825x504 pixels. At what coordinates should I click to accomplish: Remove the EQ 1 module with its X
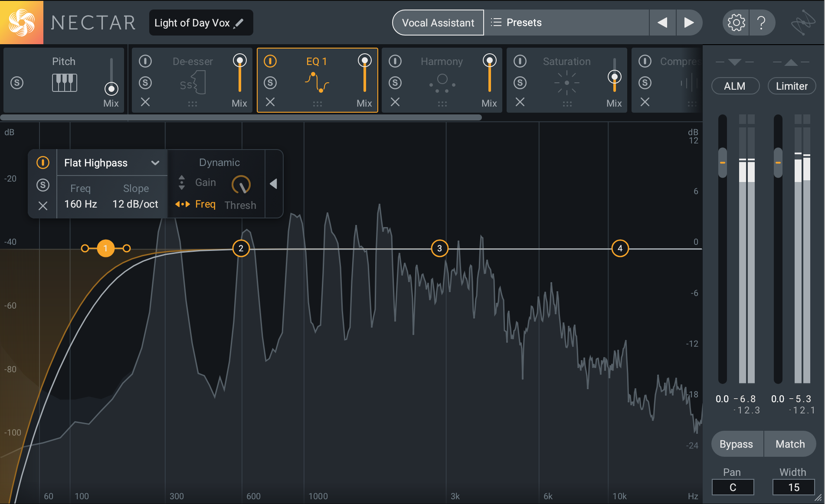click(x=270, y=102)
